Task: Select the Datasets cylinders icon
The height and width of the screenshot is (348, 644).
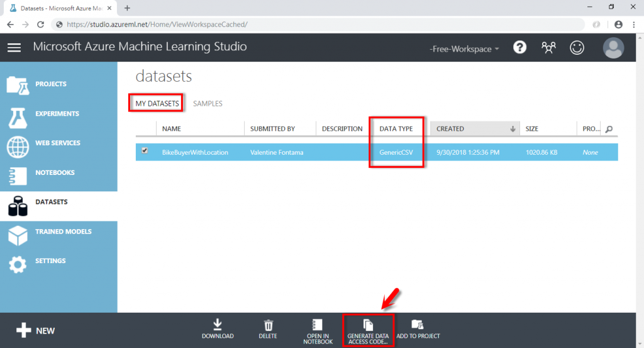Action: click(x=18, y=206)
